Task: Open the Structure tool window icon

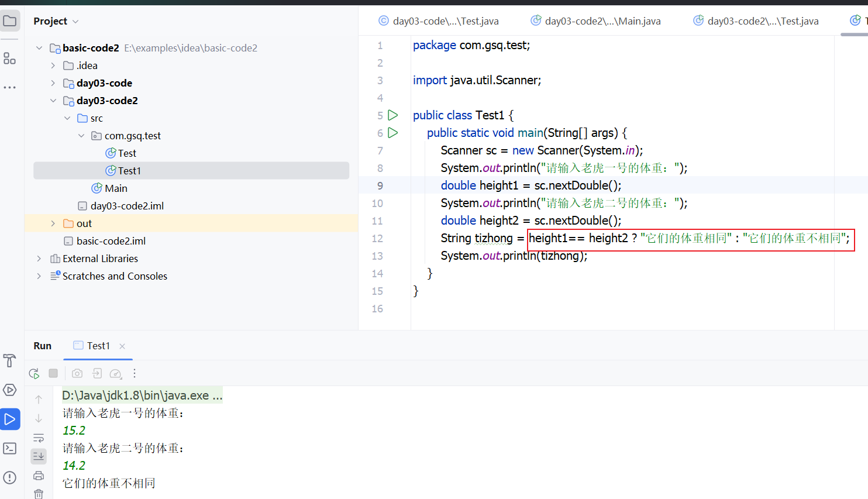Action: pyautogui.click(x=9, y=58)
